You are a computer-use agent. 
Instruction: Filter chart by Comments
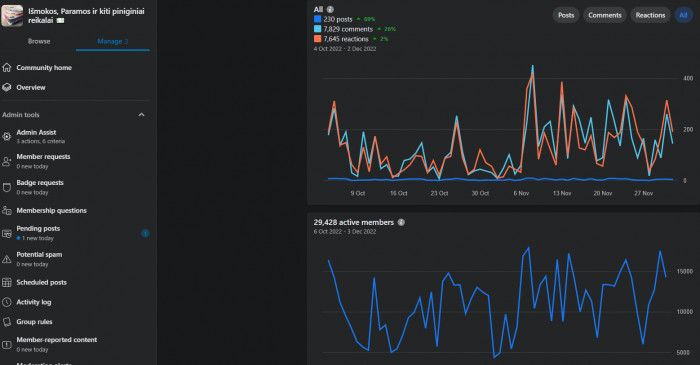click(605, 15)
